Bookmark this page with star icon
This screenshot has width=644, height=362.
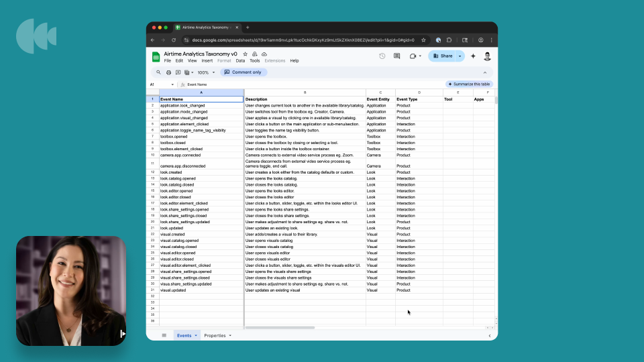(423, 40)
